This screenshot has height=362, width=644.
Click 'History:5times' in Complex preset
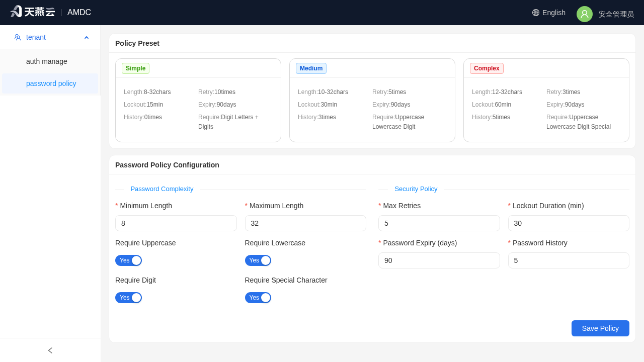tap(491, 117)
